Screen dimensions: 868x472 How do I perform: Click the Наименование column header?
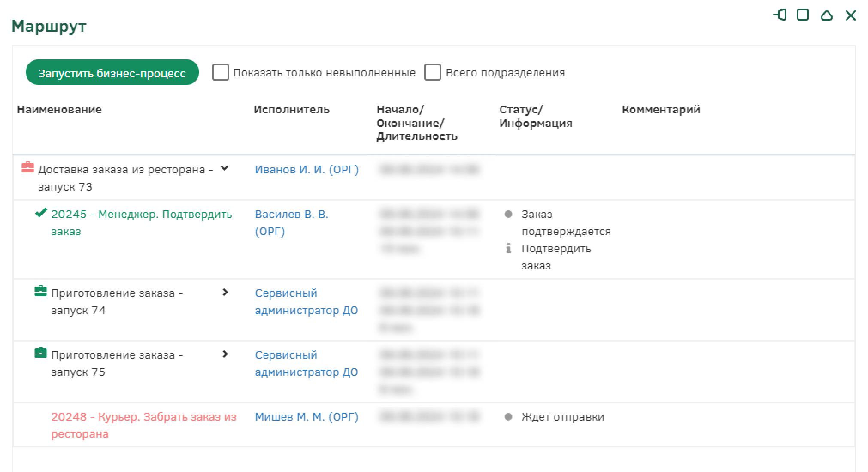[x=59, y=109]
